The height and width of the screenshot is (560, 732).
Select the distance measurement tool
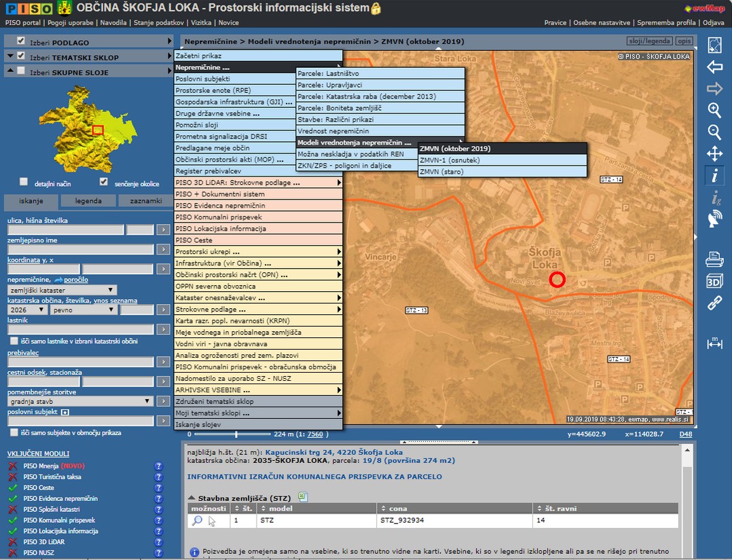tap(714, 344)
